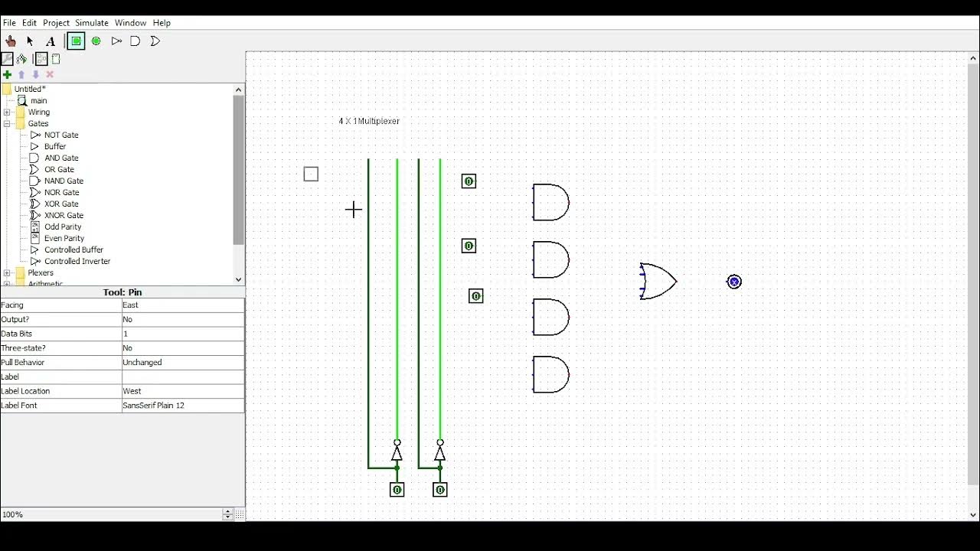Select the Poke tool hand icon
The width and height of the screenshot is (980, 551).
tap(11, 41)
